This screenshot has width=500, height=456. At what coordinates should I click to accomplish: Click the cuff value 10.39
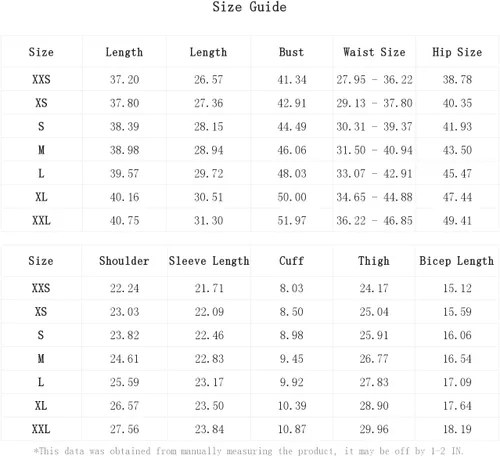[292, 406]
